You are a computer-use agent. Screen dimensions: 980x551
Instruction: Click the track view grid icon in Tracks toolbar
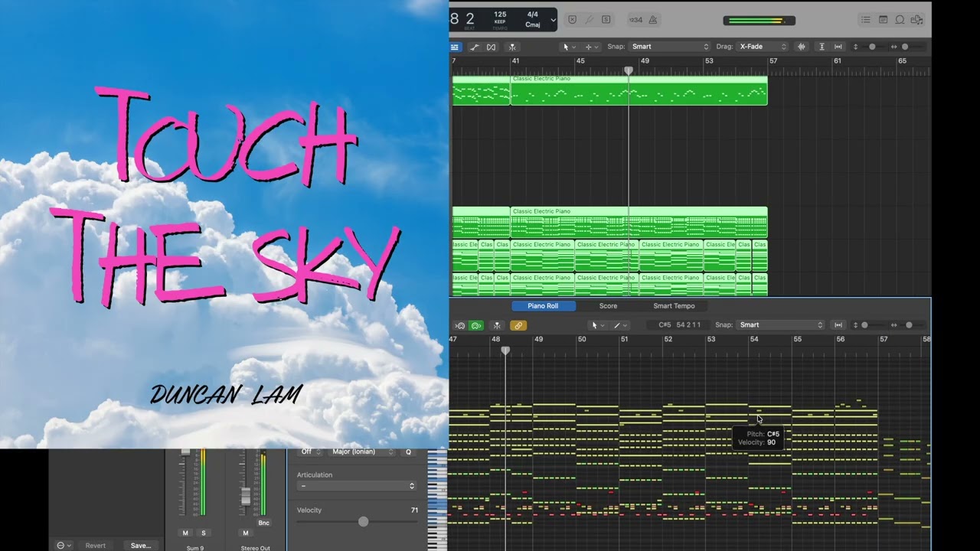click(x=455, y=47)
